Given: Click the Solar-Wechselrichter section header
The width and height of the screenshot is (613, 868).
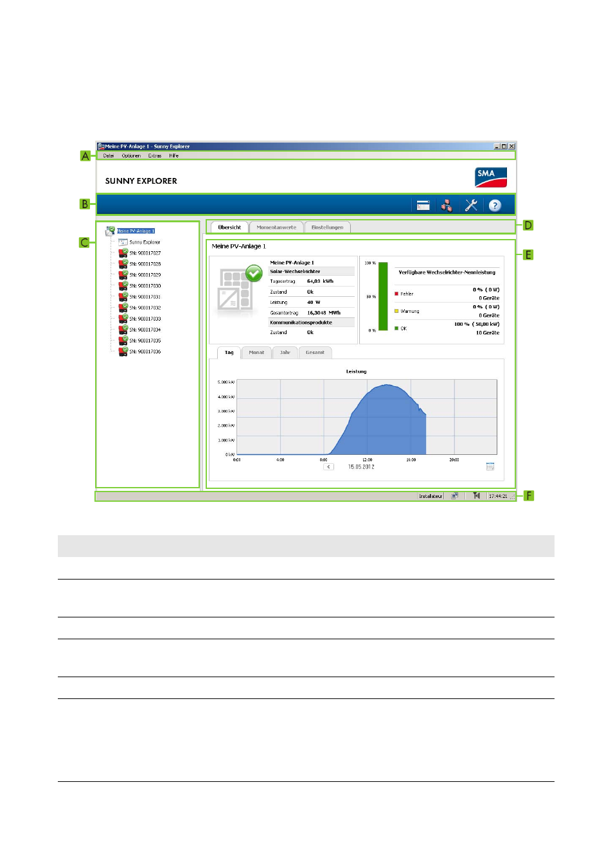Looking at the screenshot, I should 312,271.
